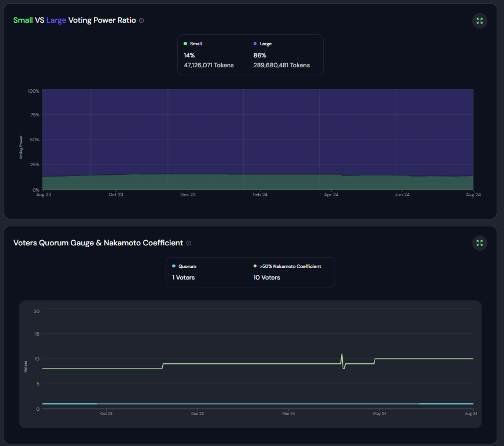
Task: Click the Aug 23 axis label
Action: pyautogui.click(x=44, y=195)
